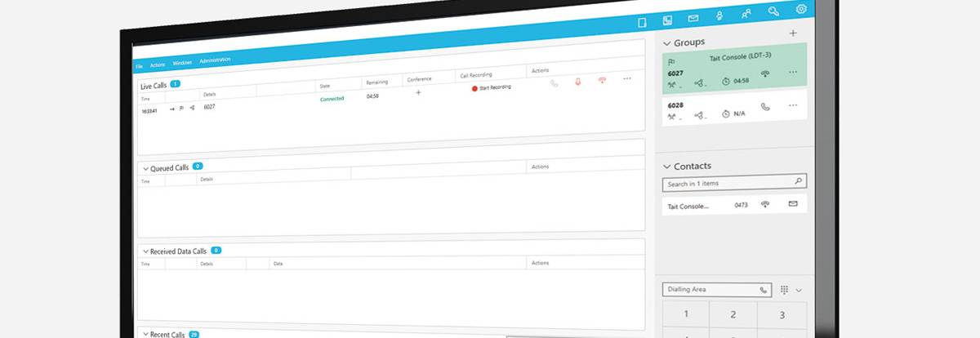Click the red hang-up icon in Live Calls
Viewport: 980px width, 338px height.
[603, 80]
